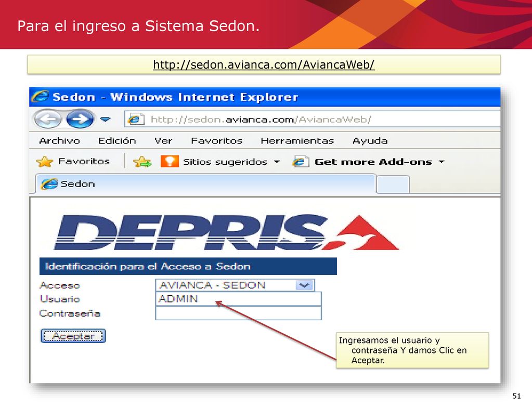Open the Favoritos menu

pyautogui.click(x=216, y=140)
